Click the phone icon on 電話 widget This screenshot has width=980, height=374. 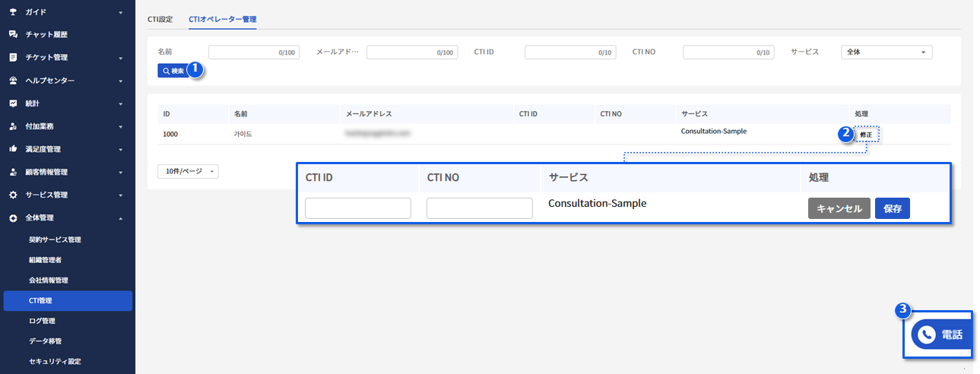point(926,334)
